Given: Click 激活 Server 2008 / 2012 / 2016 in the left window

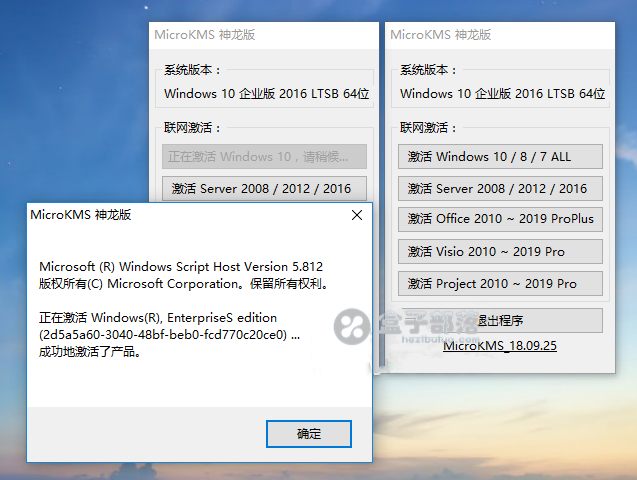Looking at the screenshot, I should pyautogui.click(x=264, y=188).
